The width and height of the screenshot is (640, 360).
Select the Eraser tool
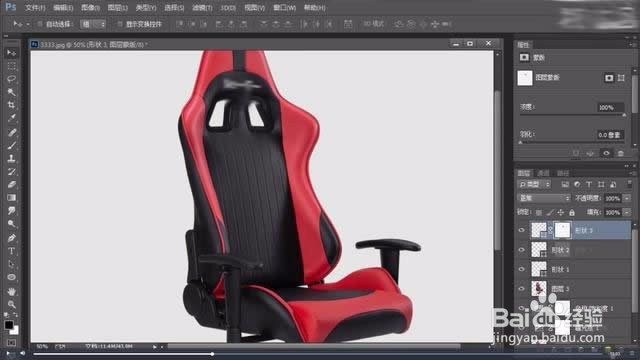(x=11, y=184)
